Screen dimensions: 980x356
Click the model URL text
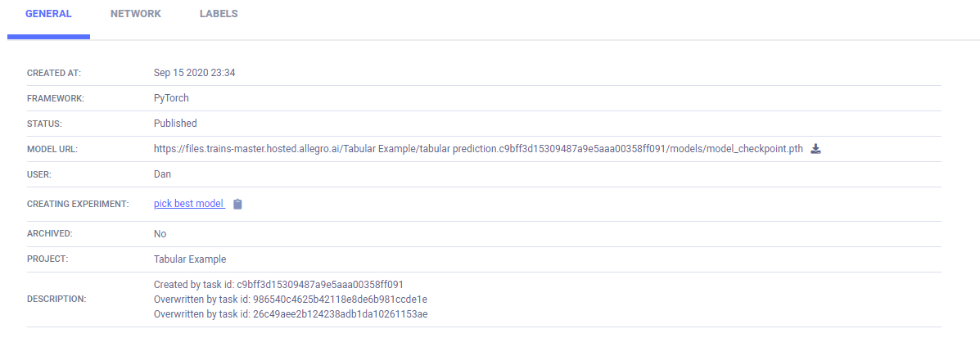[478, 149]
